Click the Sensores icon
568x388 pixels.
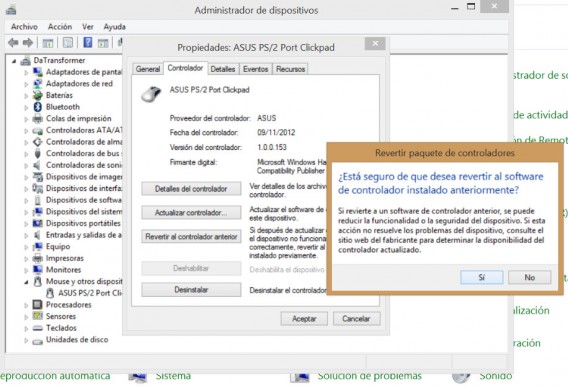click(x=38, y=316)
